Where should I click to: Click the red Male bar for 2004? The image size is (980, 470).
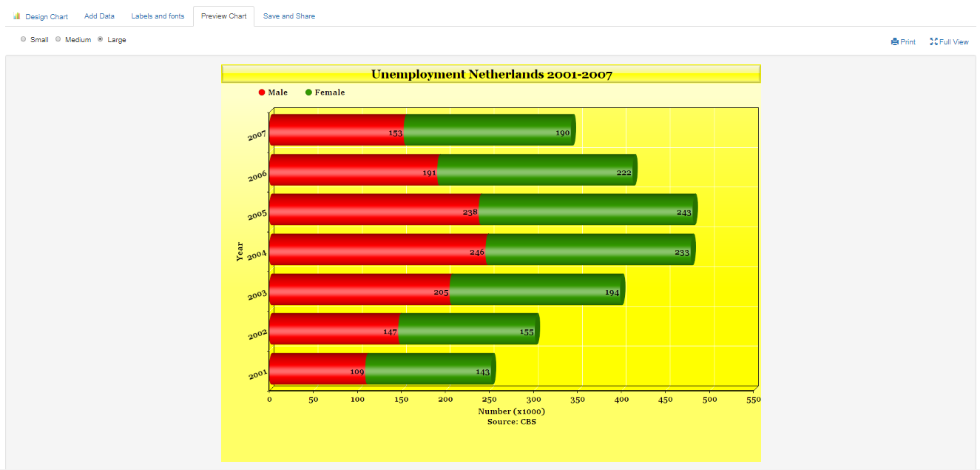(378, 249)
